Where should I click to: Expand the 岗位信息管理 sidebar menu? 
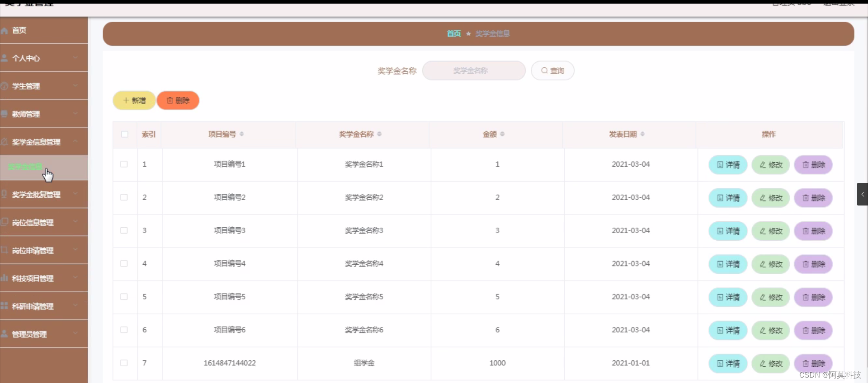[x=44, y=223]
